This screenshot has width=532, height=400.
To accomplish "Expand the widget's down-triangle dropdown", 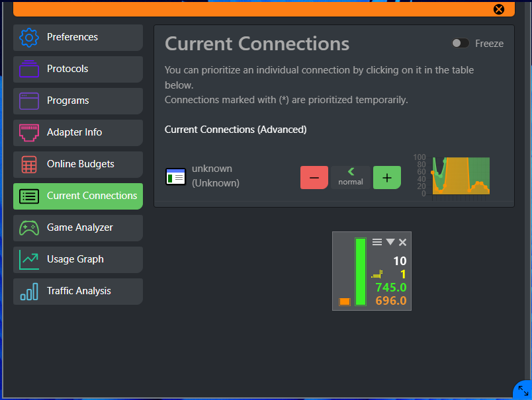I will 390,243.
